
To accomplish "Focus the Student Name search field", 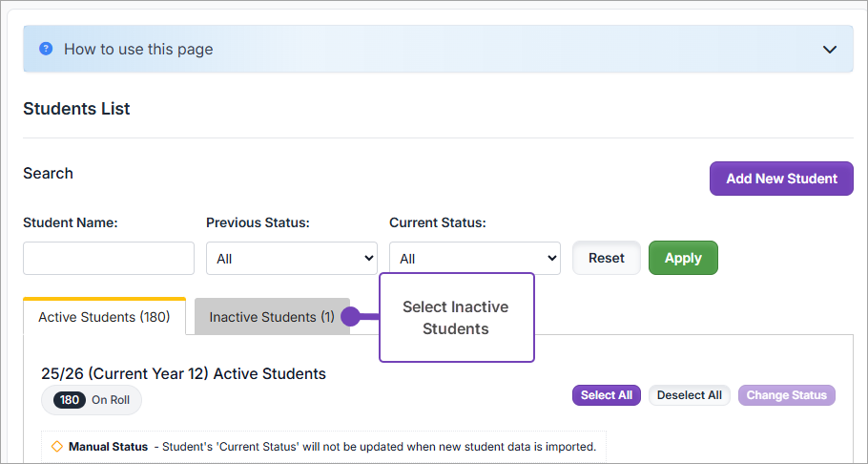I will [109, 259].
